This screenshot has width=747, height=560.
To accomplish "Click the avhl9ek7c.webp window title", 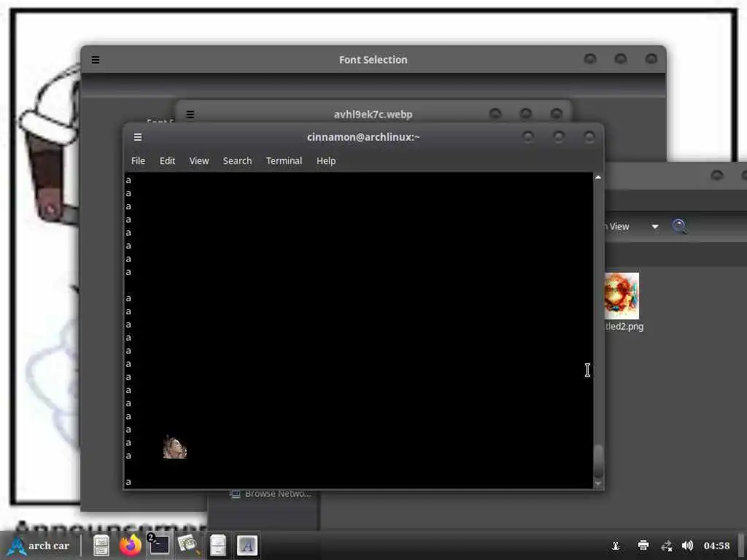I will pos(373,114).
